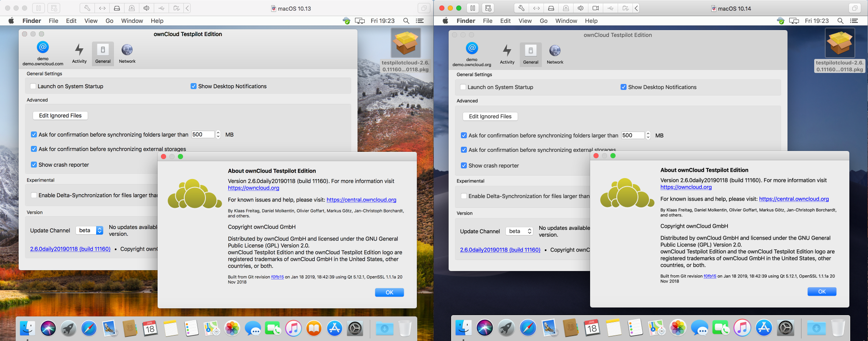Uncheck Show crash reporter in 10.13 window
This screenshot has height=341, width=868.
click(34, 165)
